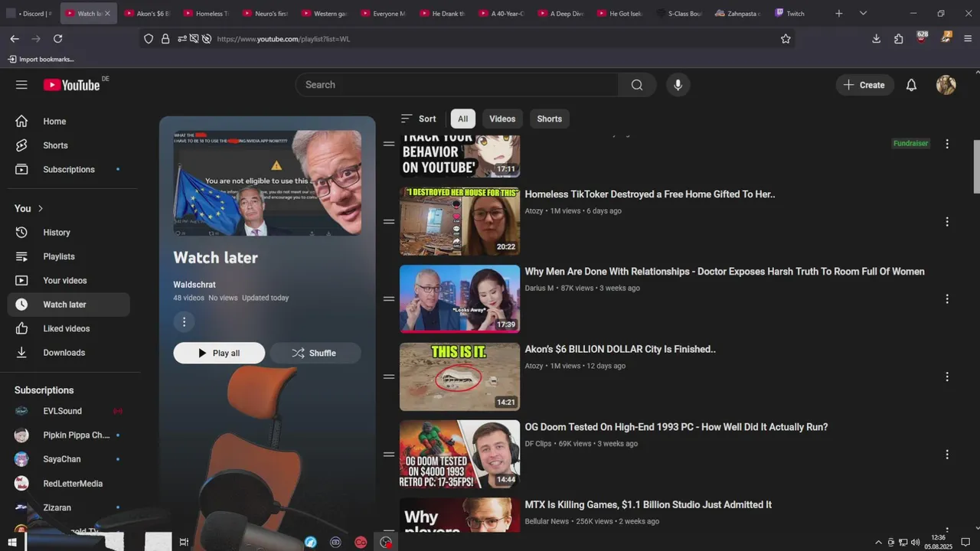This screenshot has height=551, width=980.
Task: Start voice search with the microphone
Action: (678, 85)
